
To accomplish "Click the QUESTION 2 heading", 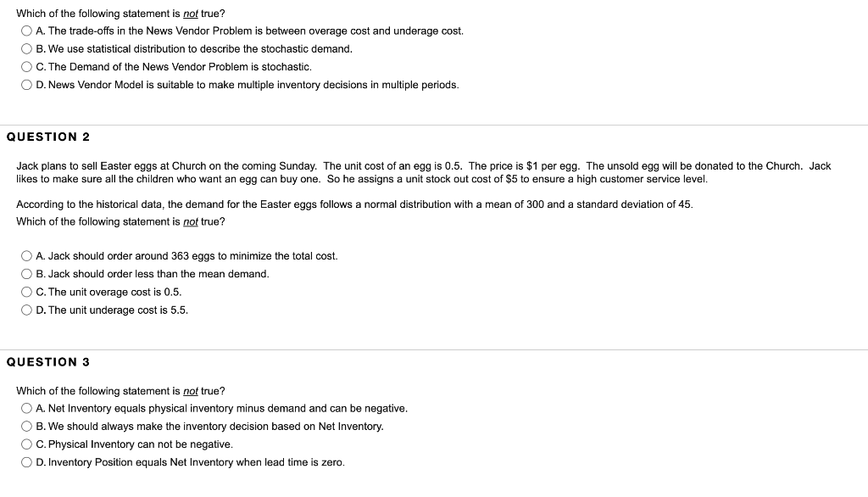I will pyautogui.click(x=48, y=137).
